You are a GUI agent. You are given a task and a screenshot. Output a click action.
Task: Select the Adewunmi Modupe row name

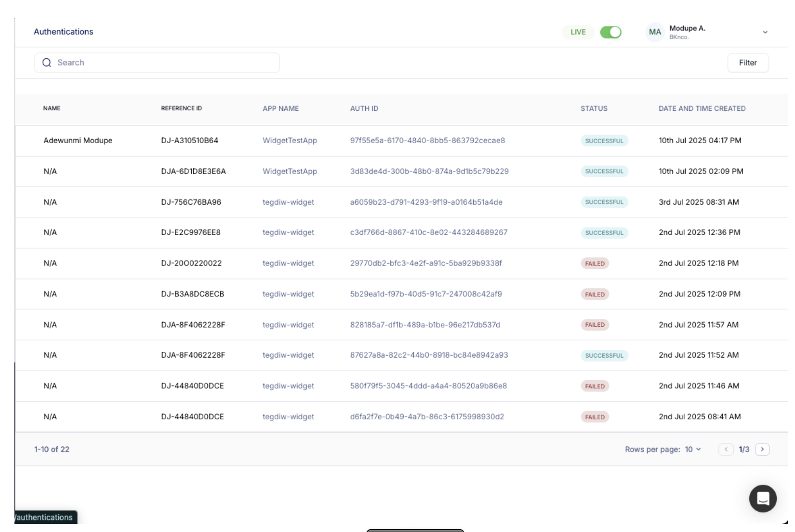coord(78,141)
